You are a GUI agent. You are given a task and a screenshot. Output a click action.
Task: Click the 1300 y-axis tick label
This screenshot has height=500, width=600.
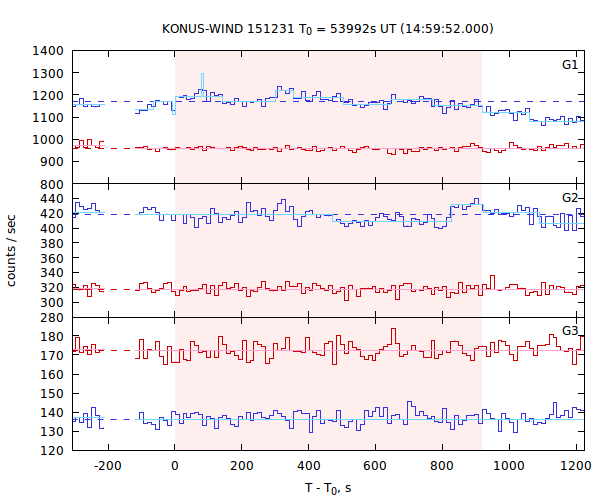48,73
